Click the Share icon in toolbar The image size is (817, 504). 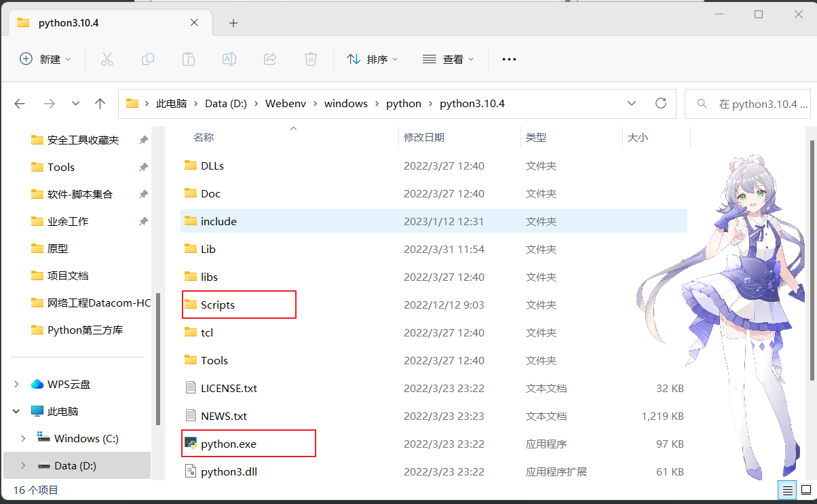[270, 59]
